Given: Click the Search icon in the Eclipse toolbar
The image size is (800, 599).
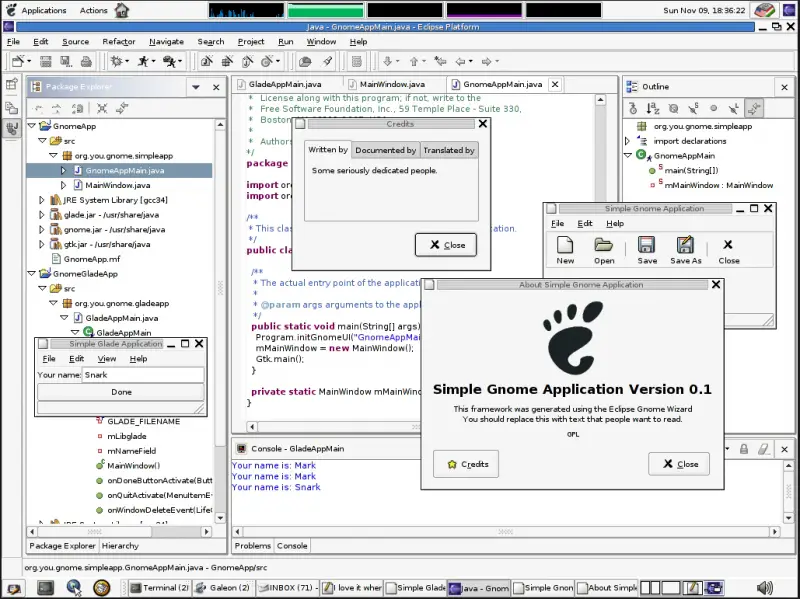Looking at the screenshot, I should [x=328, y=61].
